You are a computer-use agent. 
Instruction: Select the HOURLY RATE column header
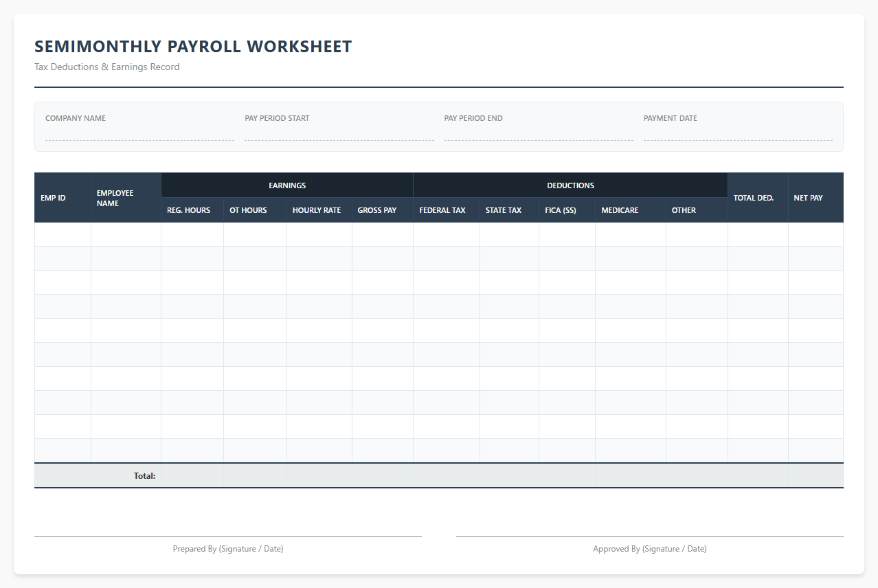[319, 210]
